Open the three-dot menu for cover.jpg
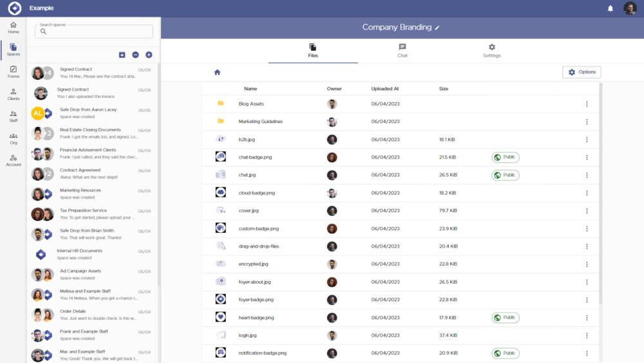This screenshot has height=363, width=644. (x=587, y=211)
